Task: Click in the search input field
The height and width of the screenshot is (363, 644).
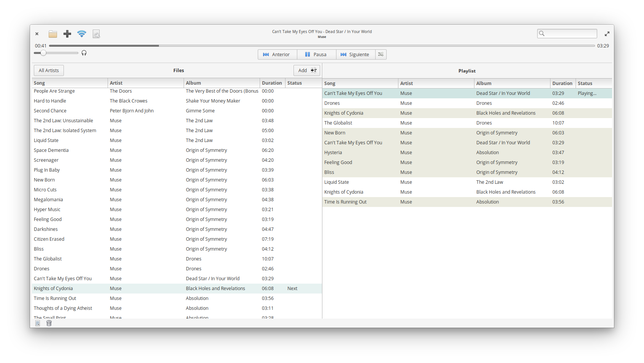Action: (567, 33)
